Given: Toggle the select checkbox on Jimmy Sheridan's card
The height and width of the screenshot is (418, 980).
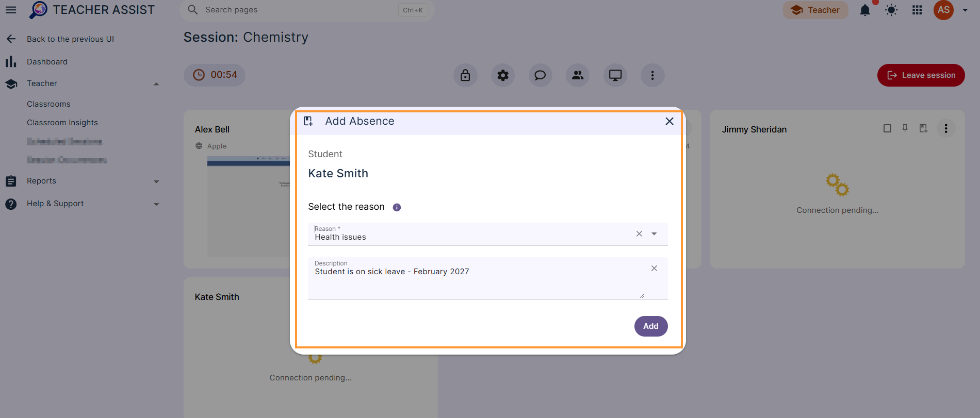Looking at the screenshot, I should click(887, 128).
